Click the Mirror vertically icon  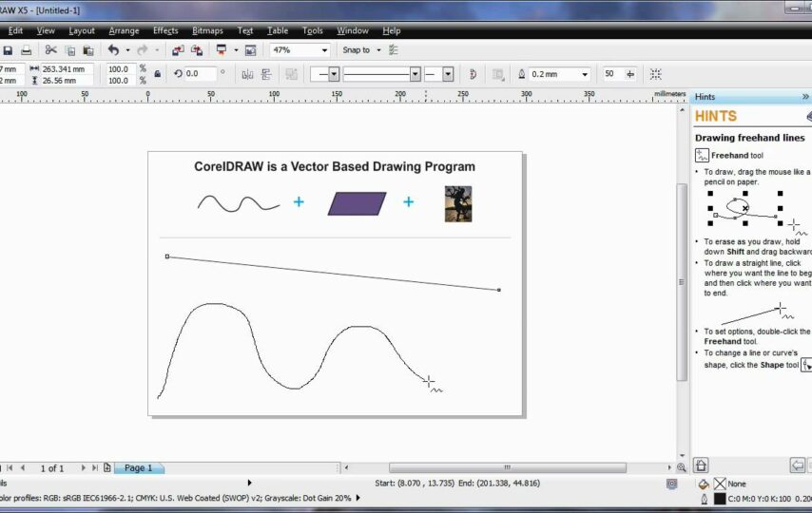coord(266,74)
